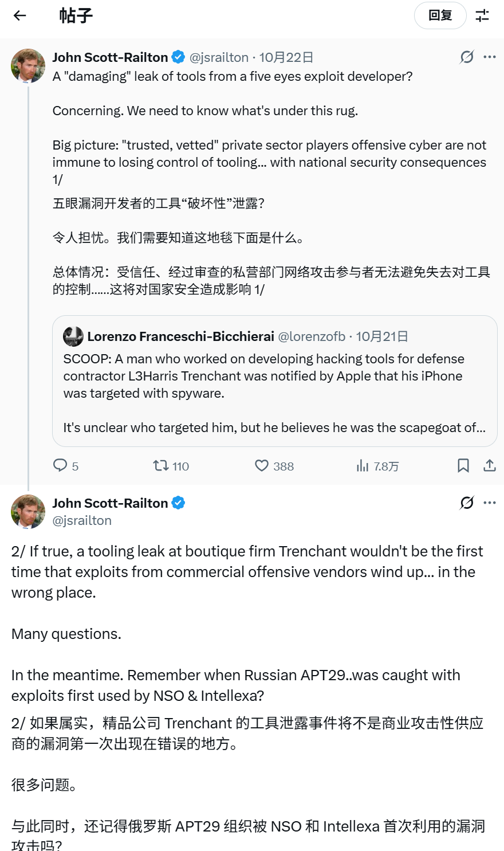Open John Scott-Railton avatar on second post
The height and width of the screenshot is (851, 504).
tap(28, 511)
